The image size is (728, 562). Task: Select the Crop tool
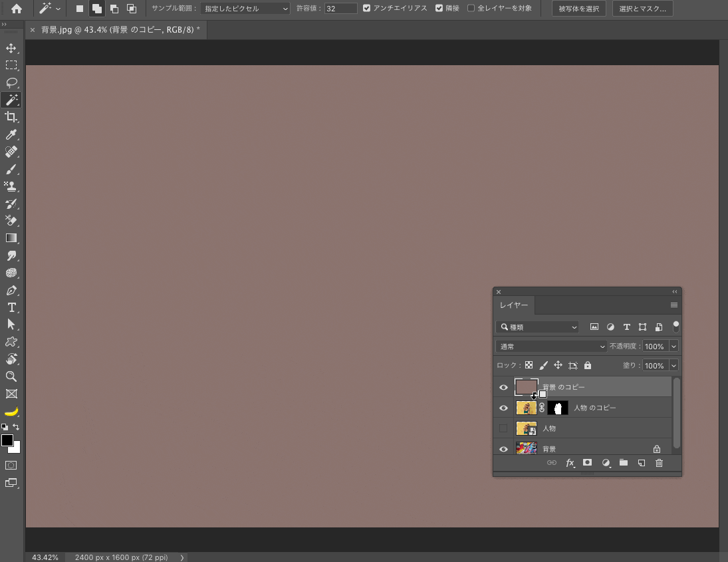(11, 117)
